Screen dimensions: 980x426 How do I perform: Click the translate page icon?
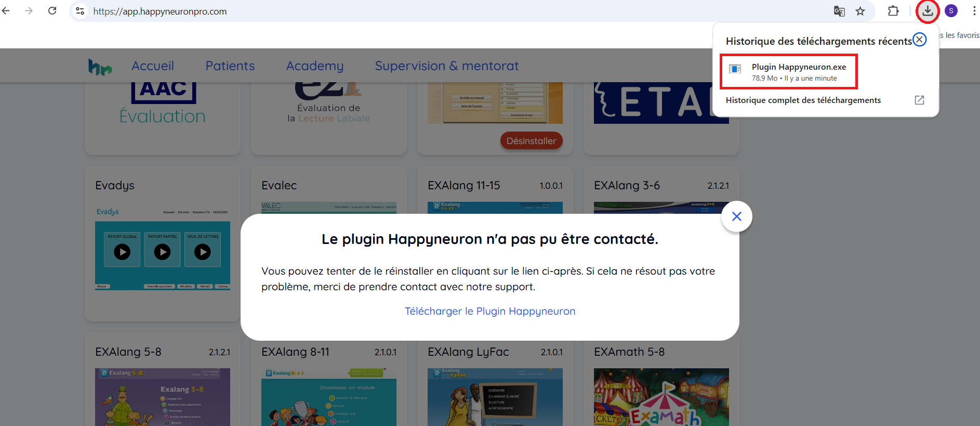pos(839,11)
